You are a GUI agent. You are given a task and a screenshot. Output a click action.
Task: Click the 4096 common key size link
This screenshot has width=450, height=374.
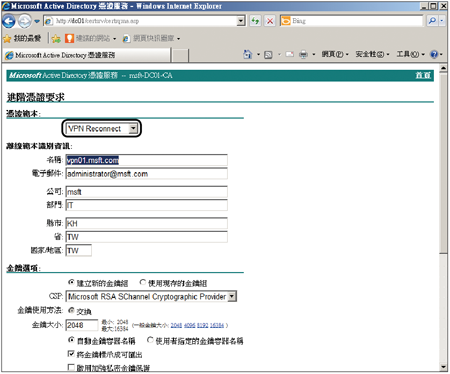(189, 325)
